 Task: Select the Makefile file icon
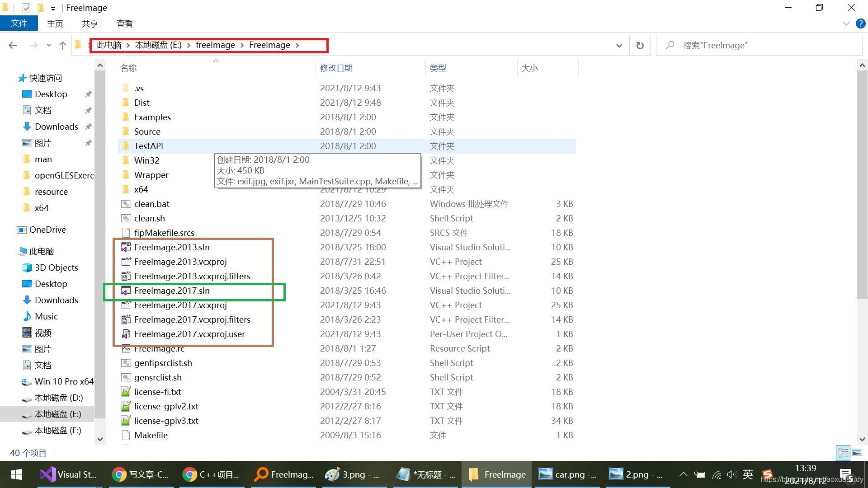126,435
